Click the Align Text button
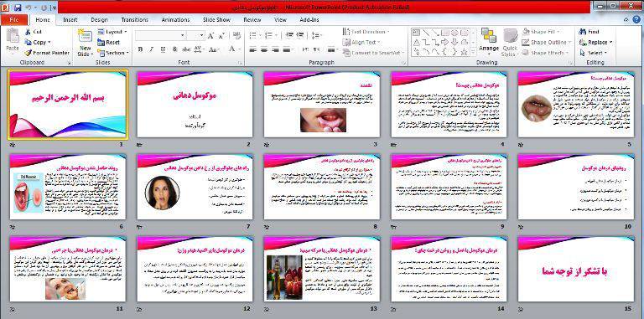This screenshot has width=644, height=319. point(361,42)
